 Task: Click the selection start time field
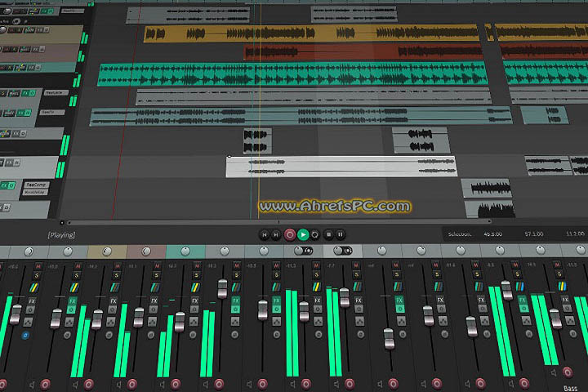(x=492, y=234)
